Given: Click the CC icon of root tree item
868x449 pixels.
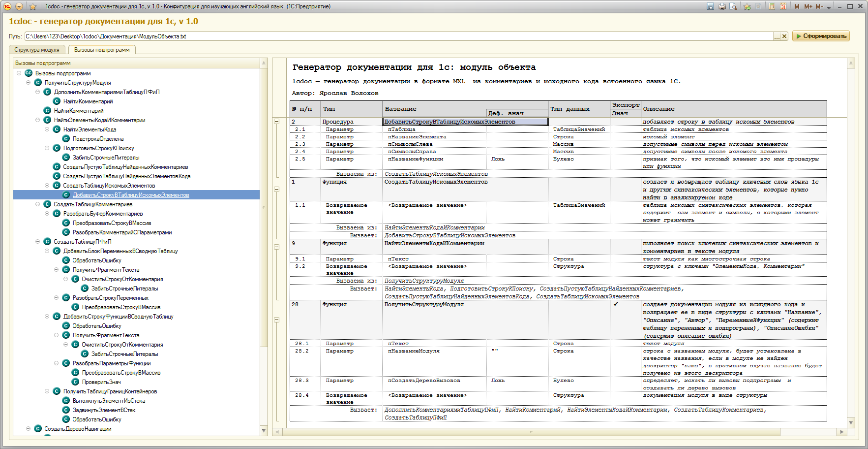Looking at the screenshot, I should pyautogui.click(x=29, y=73).
